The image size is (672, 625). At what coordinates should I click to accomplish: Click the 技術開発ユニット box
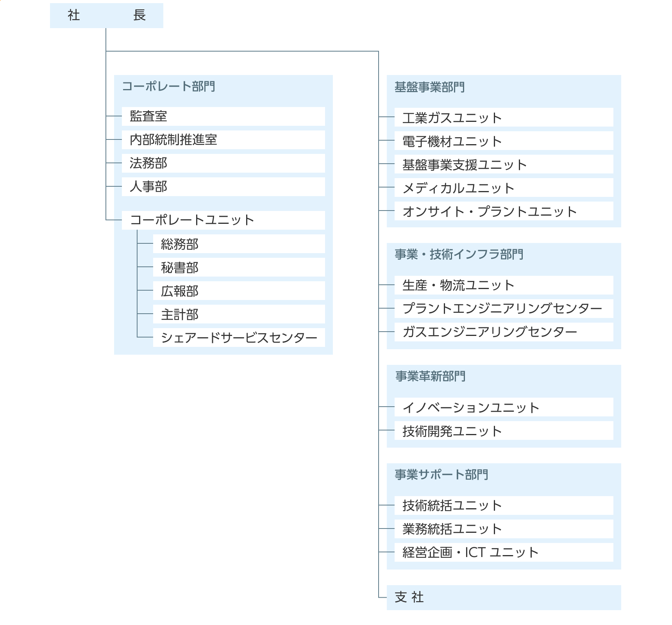pos(504,431)
